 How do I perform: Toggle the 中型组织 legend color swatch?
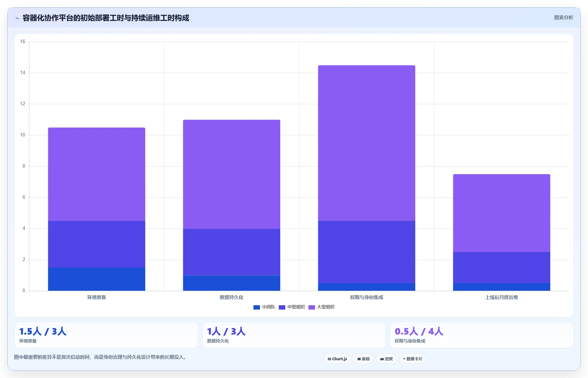(x=282, y=307)
